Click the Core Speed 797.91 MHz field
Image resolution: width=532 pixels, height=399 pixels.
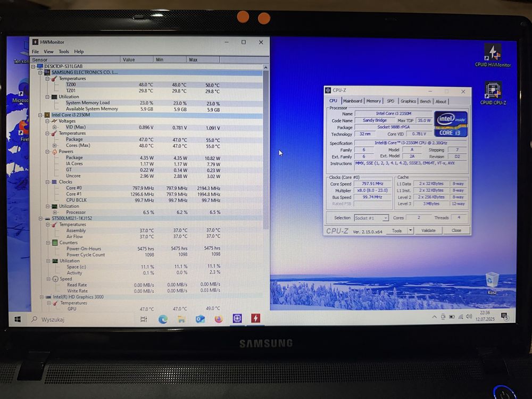[x=372, y=184]
